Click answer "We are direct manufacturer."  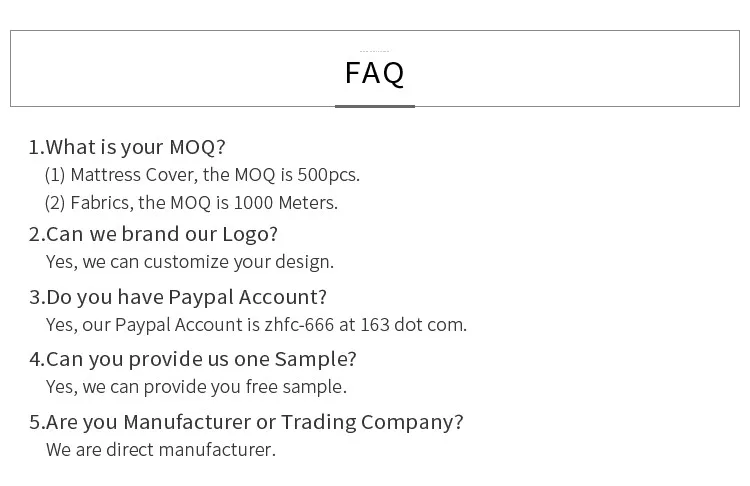coord(161,450)
